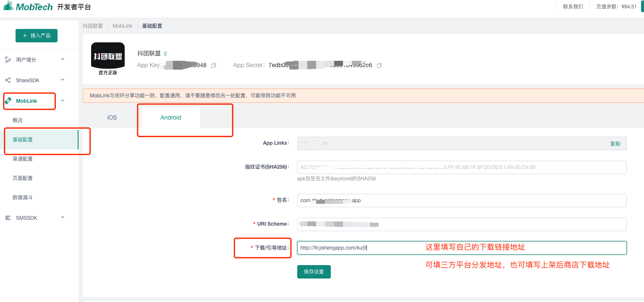
Task: Click 复制 in App Links field
Action: coord(615,143)
